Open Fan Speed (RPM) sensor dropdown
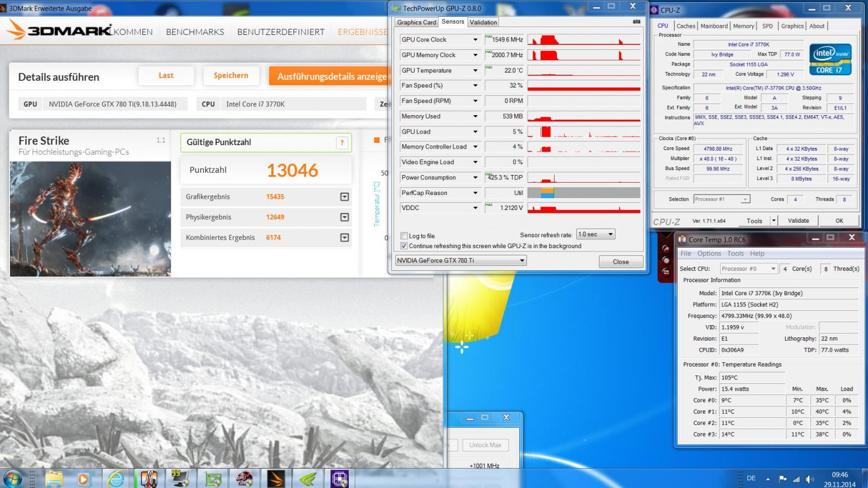 point(475,101)
